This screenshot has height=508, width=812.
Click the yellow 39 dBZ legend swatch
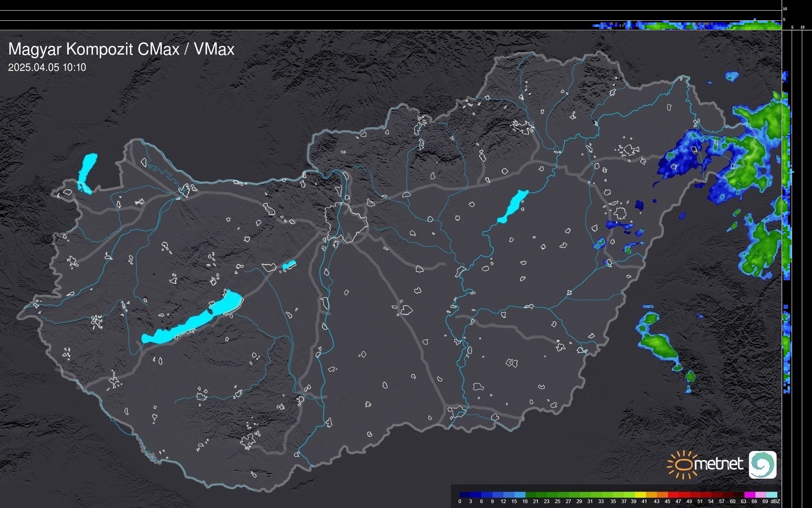pos(640,495)
